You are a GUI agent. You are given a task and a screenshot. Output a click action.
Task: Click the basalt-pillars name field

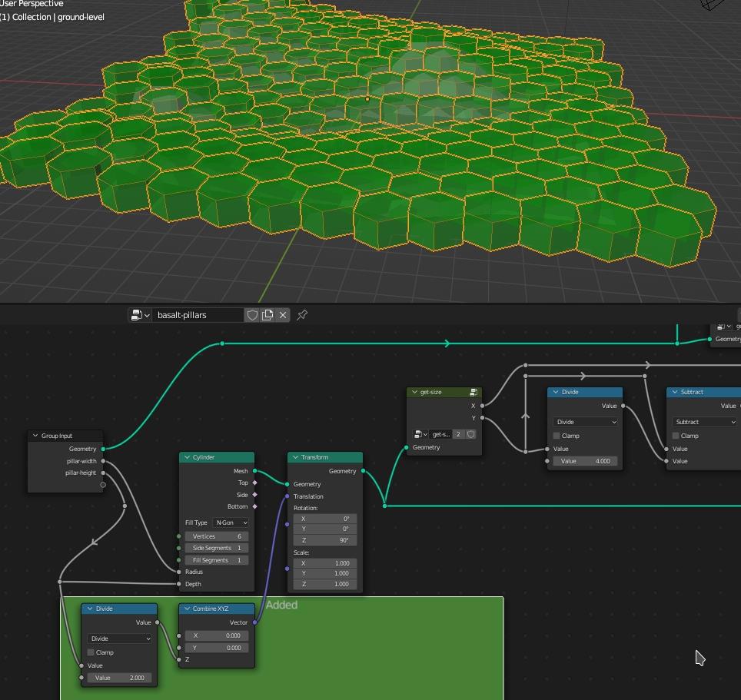coord(197,315)
